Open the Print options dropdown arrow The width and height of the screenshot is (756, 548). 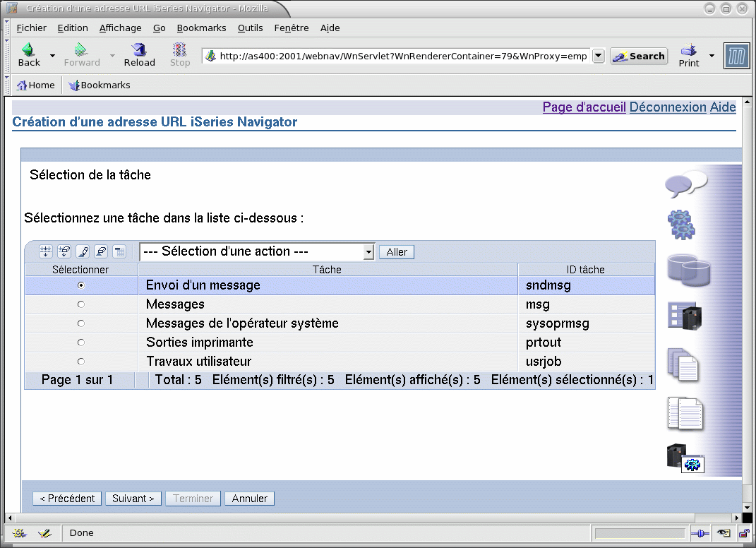click(712, 56)
